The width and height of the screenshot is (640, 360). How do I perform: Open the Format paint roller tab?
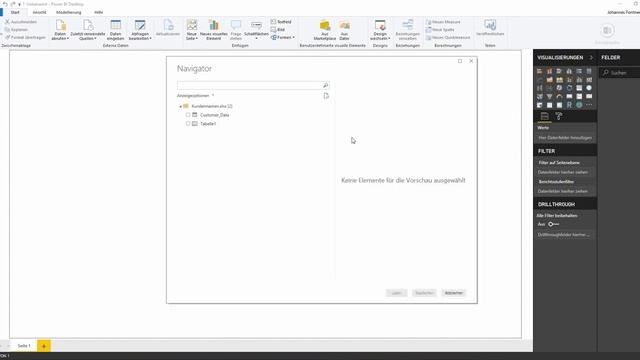559,116
